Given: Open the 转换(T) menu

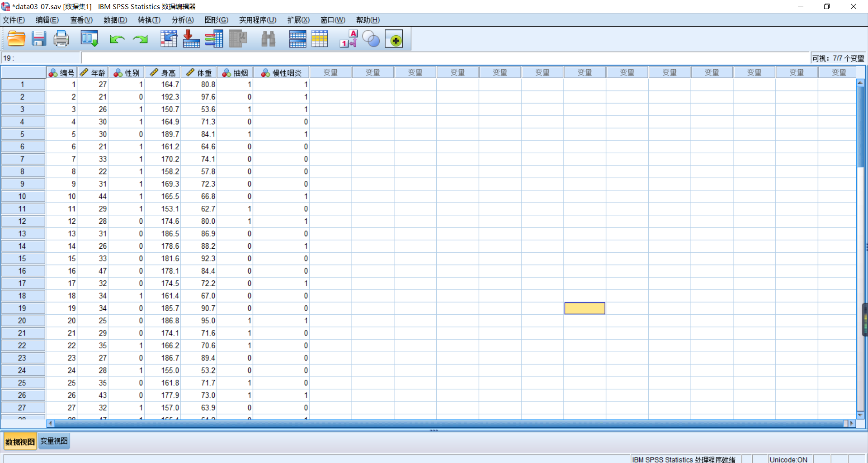Looking at the screenshot, I should 149,20.
